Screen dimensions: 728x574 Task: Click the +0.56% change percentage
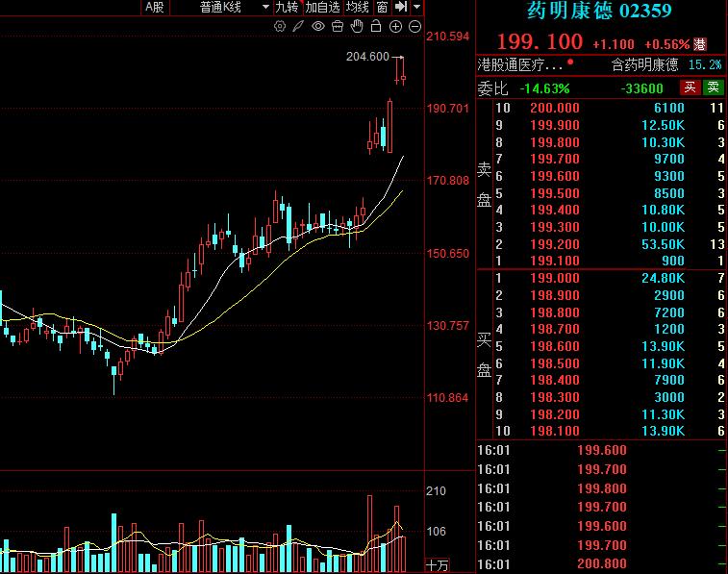[x=666, y=44]
